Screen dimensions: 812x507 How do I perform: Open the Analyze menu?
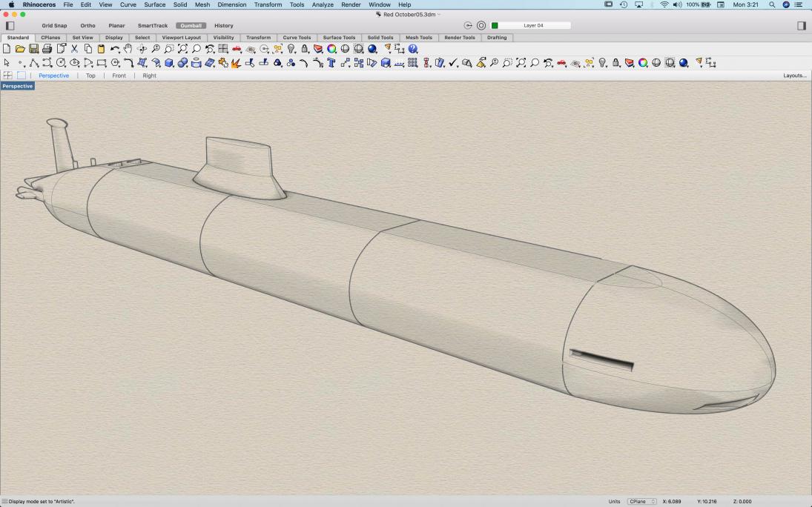[322, 4]
